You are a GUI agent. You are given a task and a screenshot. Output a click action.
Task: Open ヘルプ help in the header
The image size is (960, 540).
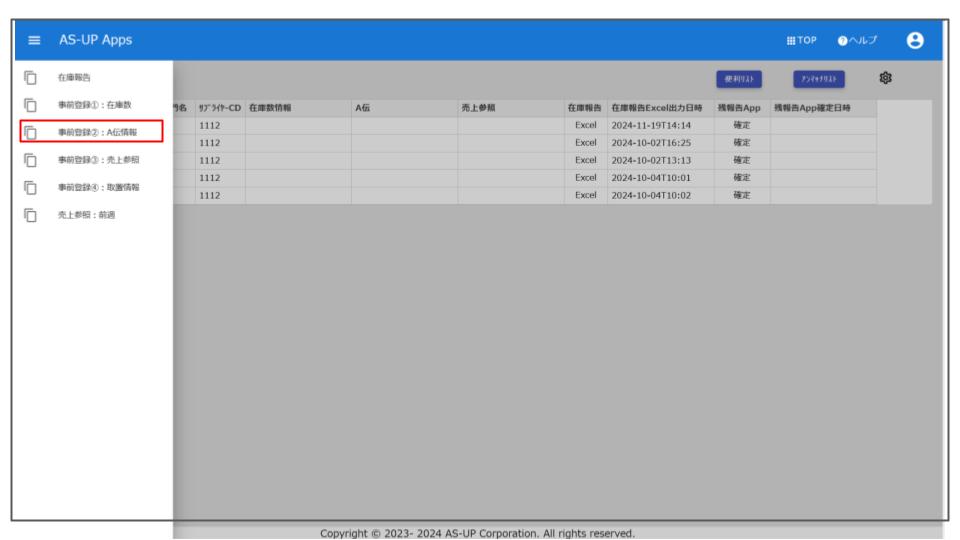(858, 40)
